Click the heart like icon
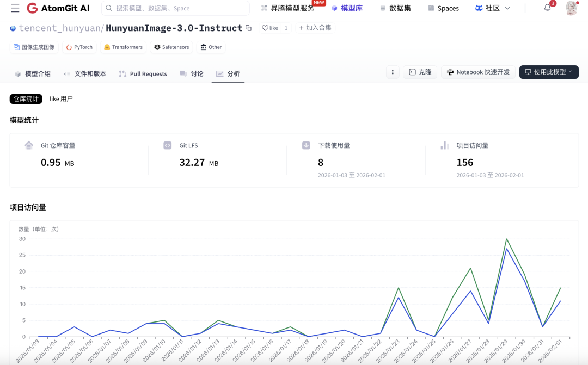This screenshot has width=588, height=365. pyautogui.click(x=265, y=28)
